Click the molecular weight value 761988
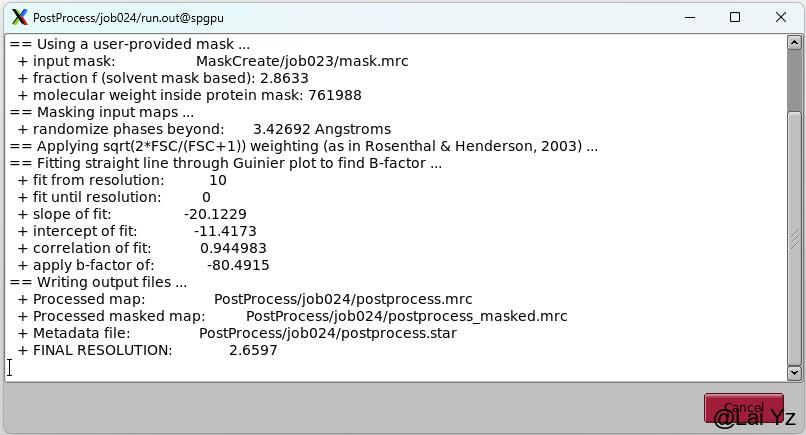 335,95
